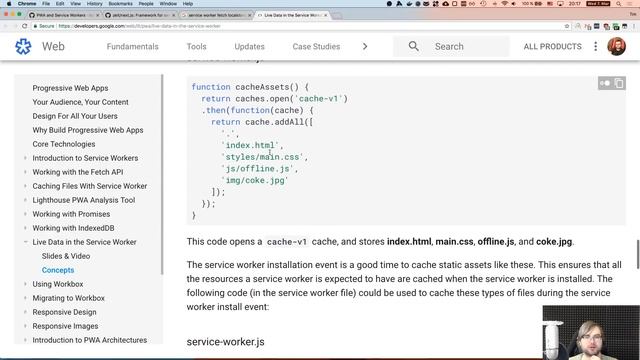Click the 'cache-v1' string in code

318,99
